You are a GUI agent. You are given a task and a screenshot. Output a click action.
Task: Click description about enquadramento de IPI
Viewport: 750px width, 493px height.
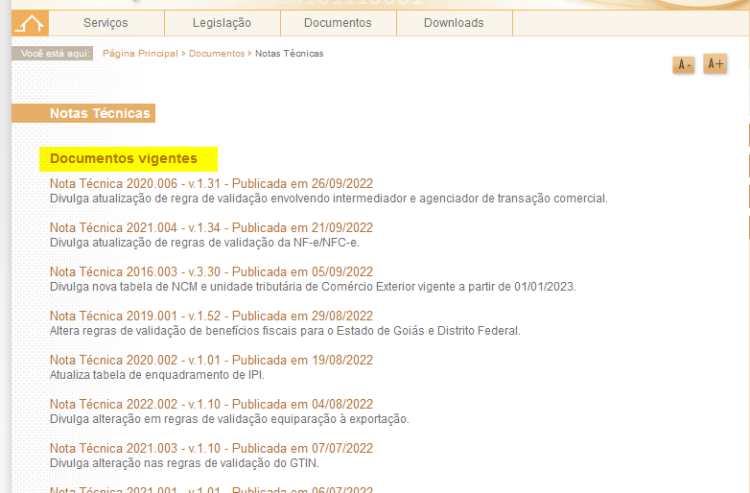point(157,375)
